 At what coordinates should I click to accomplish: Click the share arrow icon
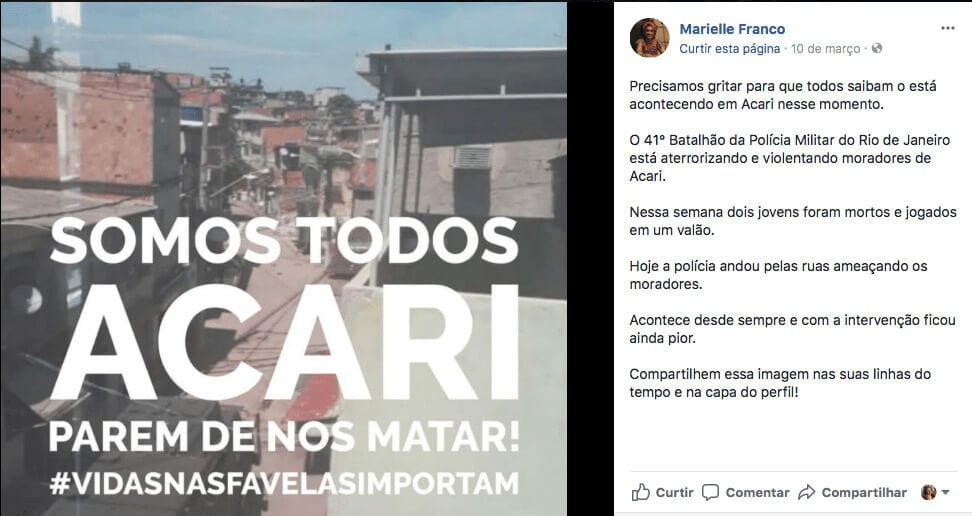click(806, 492)
